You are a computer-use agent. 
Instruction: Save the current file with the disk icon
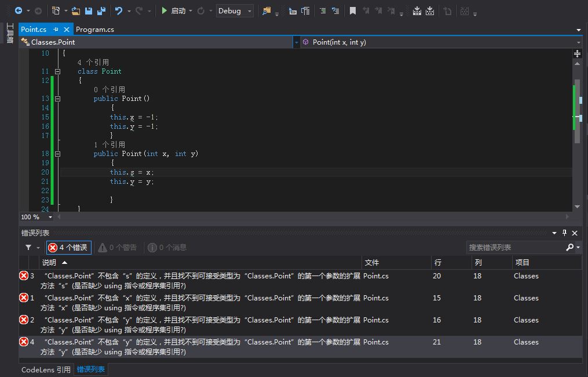click(89, 11)
